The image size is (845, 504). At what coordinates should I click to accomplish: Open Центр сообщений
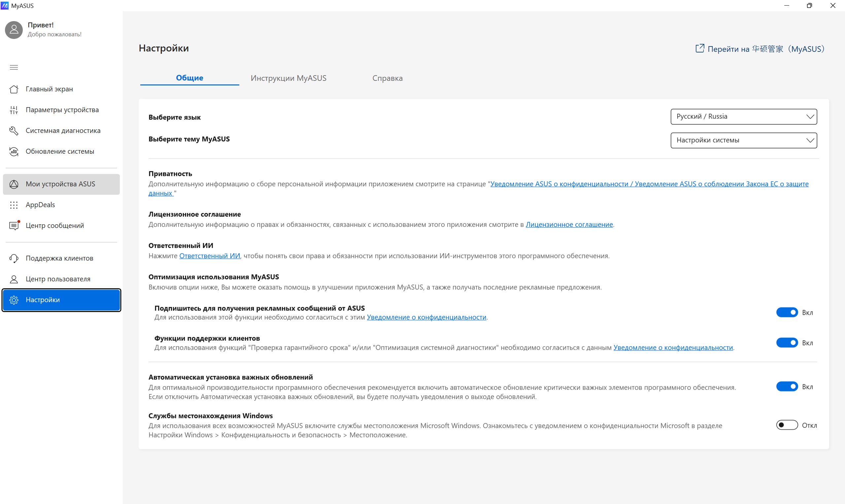[x=61, y=226]
